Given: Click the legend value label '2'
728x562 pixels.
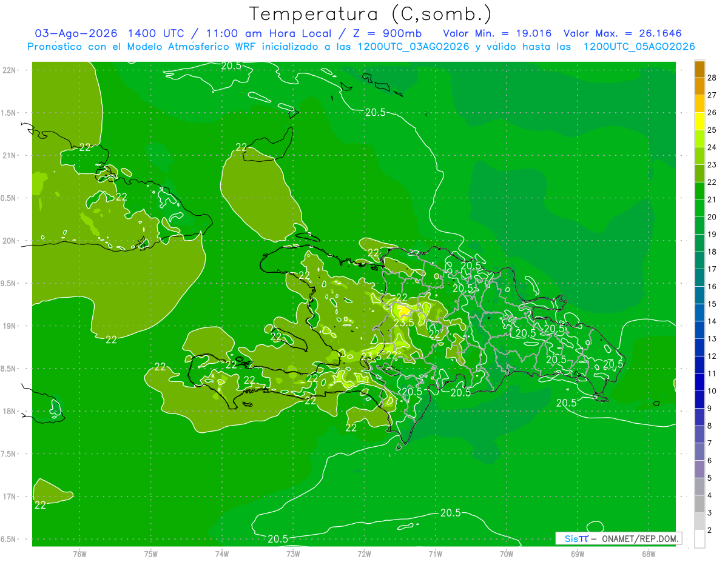Looking at the screenshot, I should coord(710,530).
